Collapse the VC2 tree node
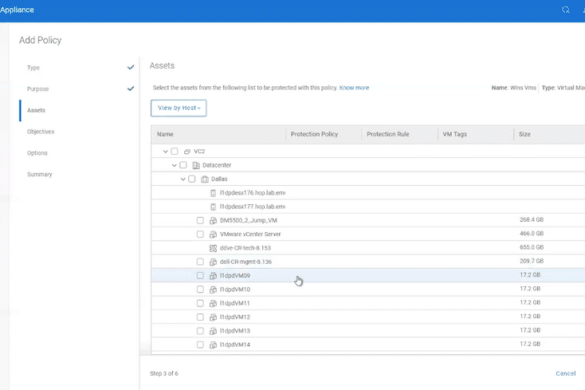Image resolution: width=585 pixels, height=390 pixels. (165, 152)
